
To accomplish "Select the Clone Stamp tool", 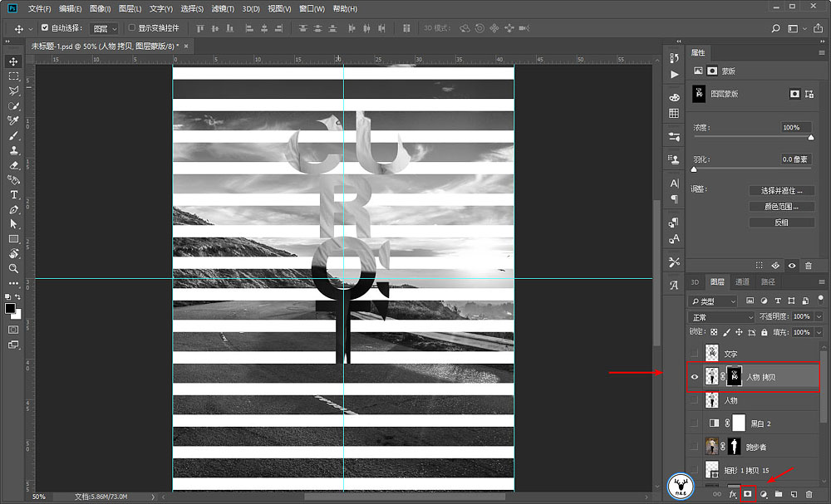I will tap(13, 150).
